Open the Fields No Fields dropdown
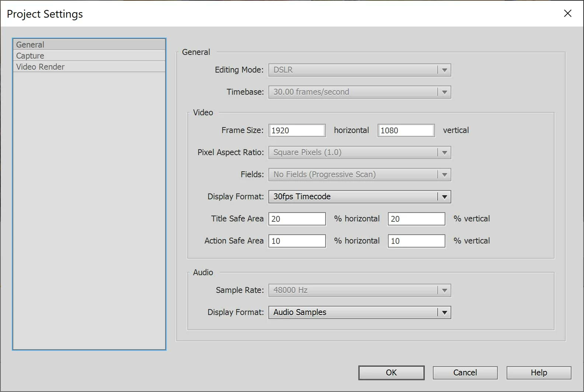Image resolution: width=584 pixels, height=392 pixels. 359,175
